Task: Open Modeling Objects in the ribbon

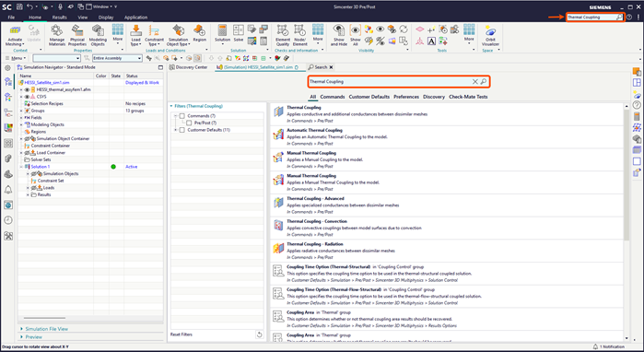Action: [x=98, y=31]
